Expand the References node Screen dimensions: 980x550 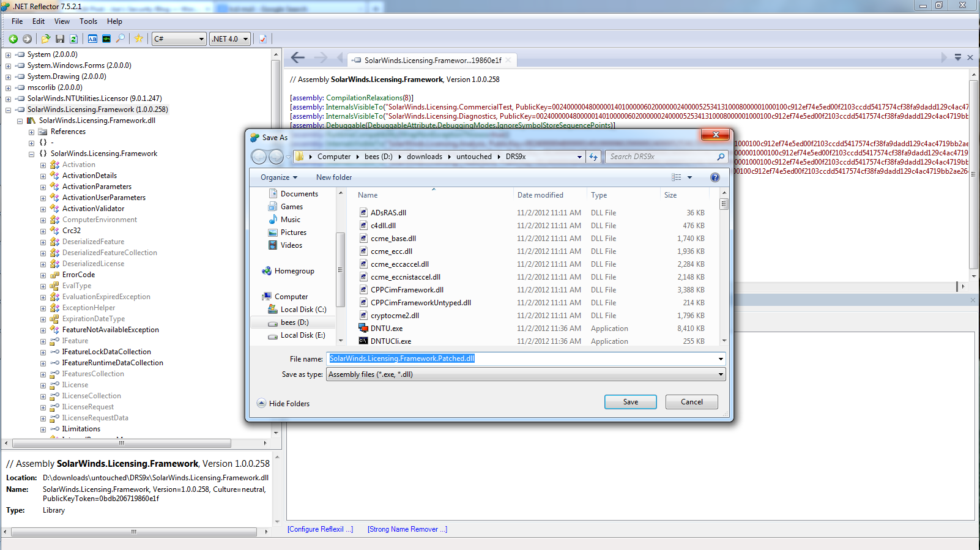coord(31,132)
